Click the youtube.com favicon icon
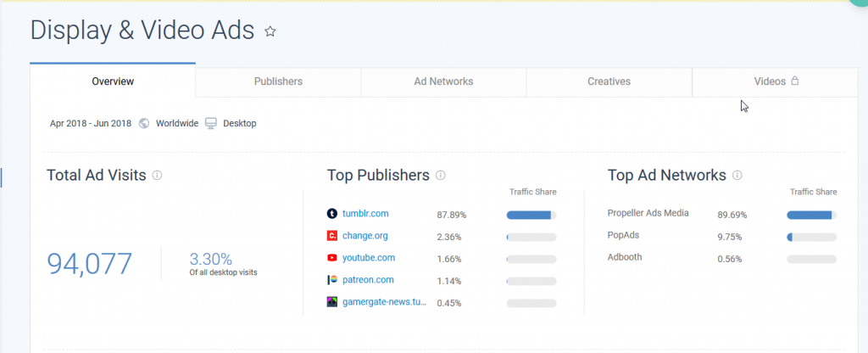 (332, 258)
